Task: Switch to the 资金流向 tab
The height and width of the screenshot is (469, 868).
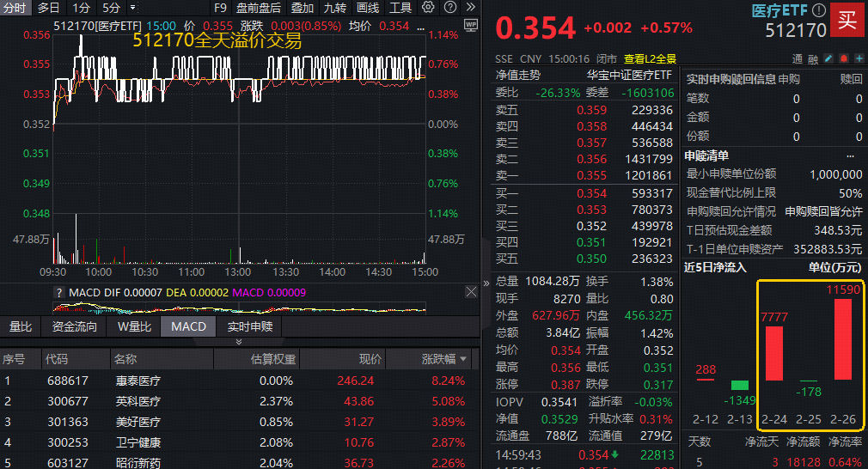Action: coord(74,326)
